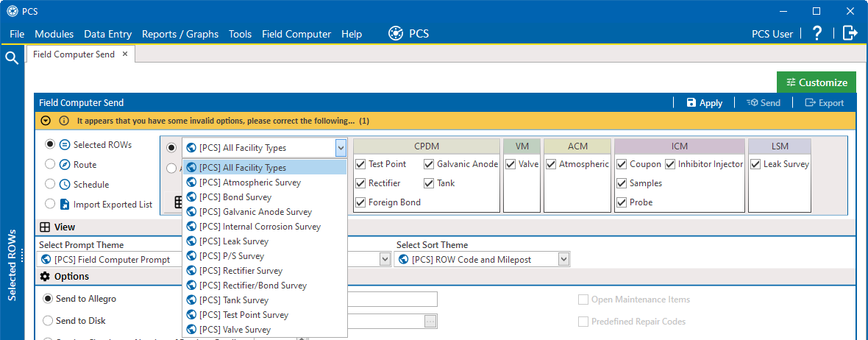Click the help question mark icon
This screenshot has height=340, width=868.
[x=817, y=33]
